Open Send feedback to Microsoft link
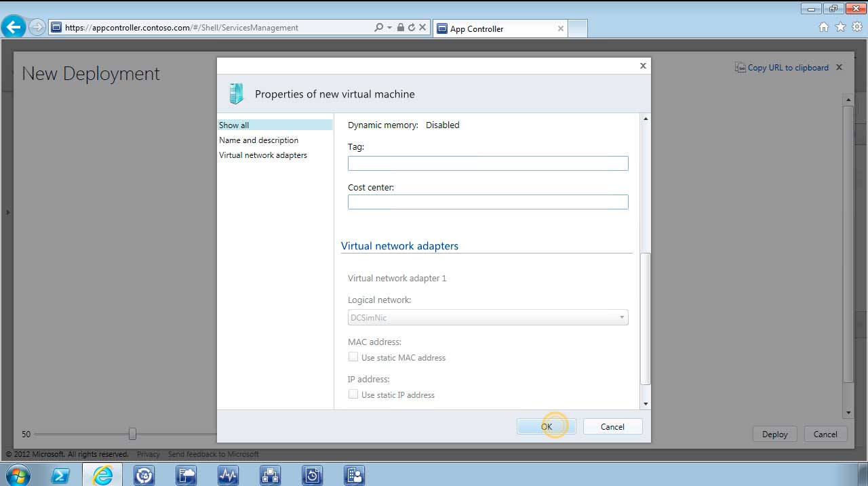The height and width of the screenshot is (486, 868). (214, 454)
